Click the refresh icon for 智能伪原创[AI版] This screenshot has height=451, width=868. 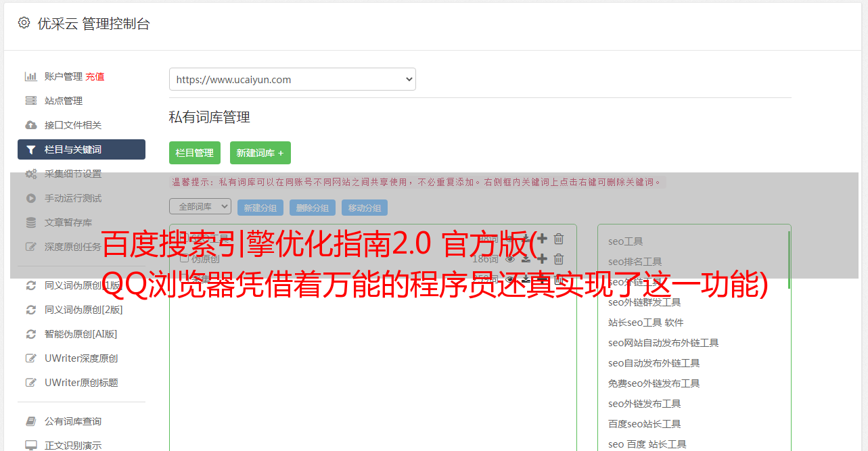30,334
